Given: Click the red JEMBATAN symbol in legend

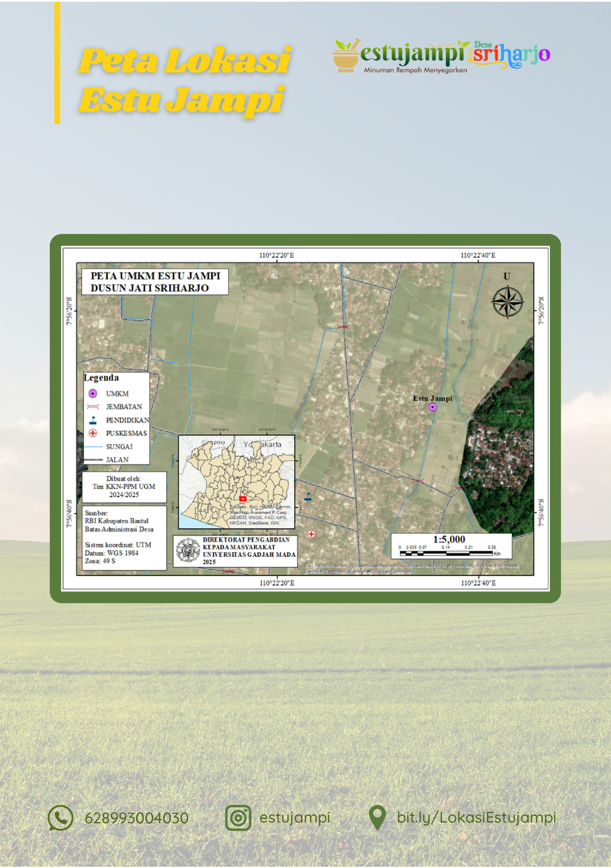Looking at the screenshot, I should [x=92, y=407].
